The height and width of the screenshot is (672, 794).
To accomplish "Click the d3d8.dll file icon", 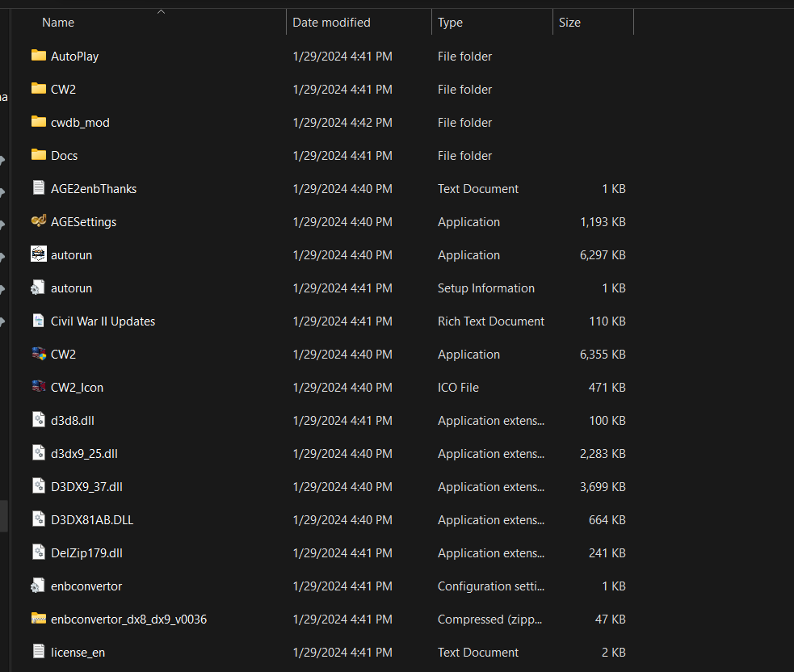I will (39, 420).
